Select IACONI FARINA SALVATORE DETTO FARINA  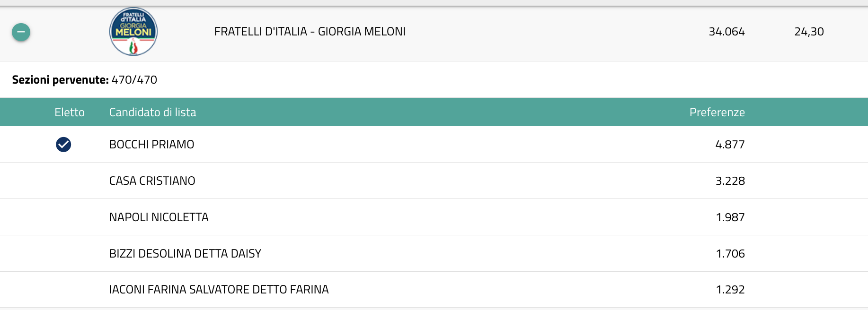(219, 290)
